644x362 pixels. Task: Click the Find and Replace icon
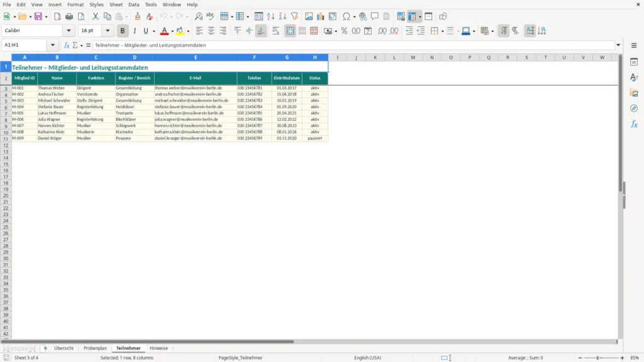click(x=198, y=16)
